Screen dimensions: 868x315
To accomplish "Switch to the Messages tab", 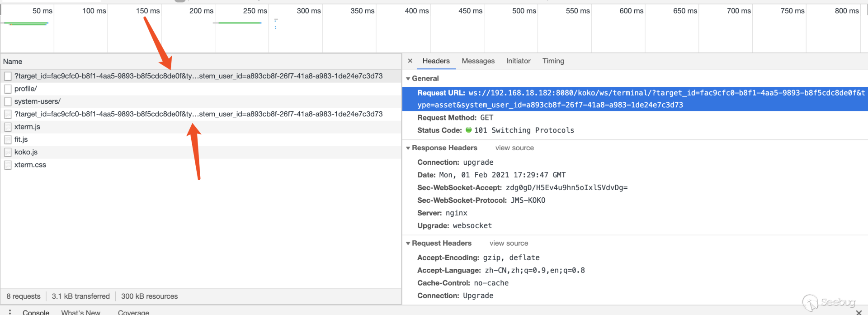I will [478, 61].
